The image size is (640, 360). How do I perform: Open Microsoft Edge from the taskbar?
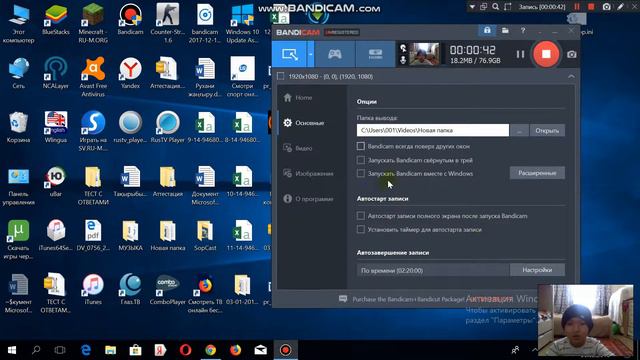click(x=86, y=350)
